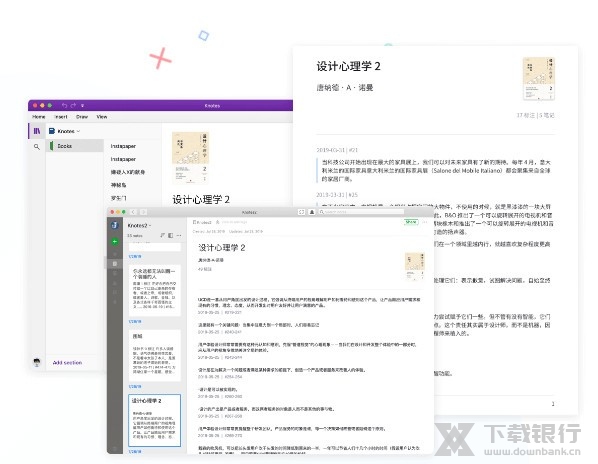Click the reminder icon in note header
The width and height of the screenshot is (598, 464).
(x=217, y=222)
